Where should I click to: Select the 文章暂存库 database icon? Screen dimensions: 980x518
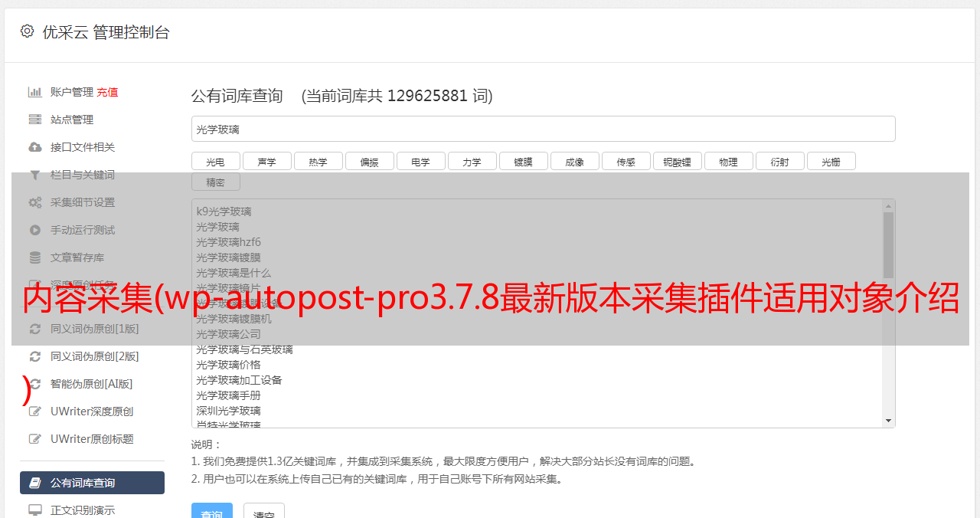pyautogui.click(x=35, y=257)
